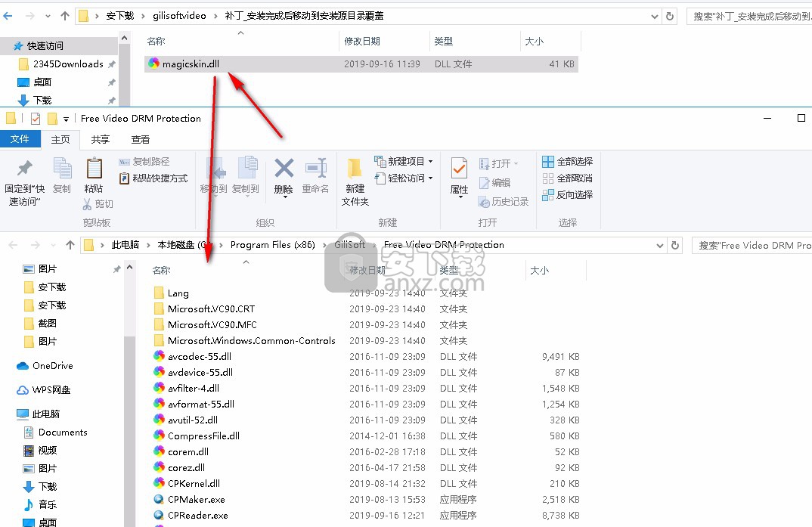Click History (历史记录) in the ribbon
The image size is (812, 527).
click(504, 202)
